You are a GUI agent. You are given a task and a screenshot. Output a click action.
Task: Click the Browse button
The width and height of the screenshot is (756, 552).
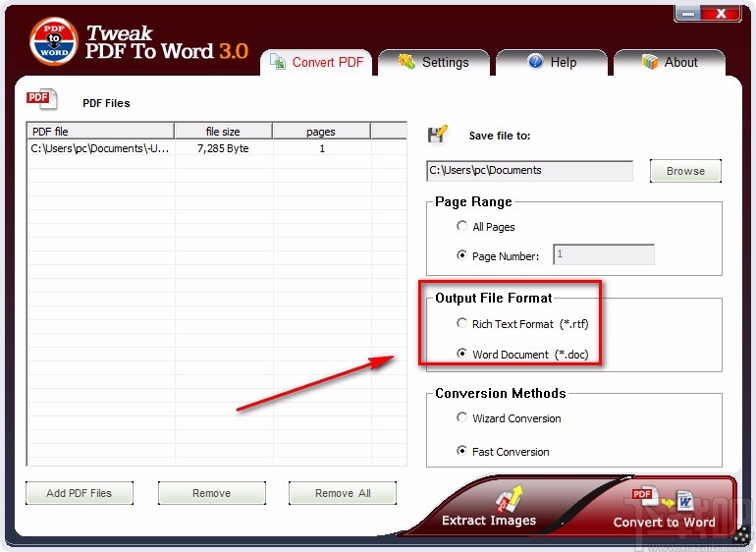pos(685,171)
